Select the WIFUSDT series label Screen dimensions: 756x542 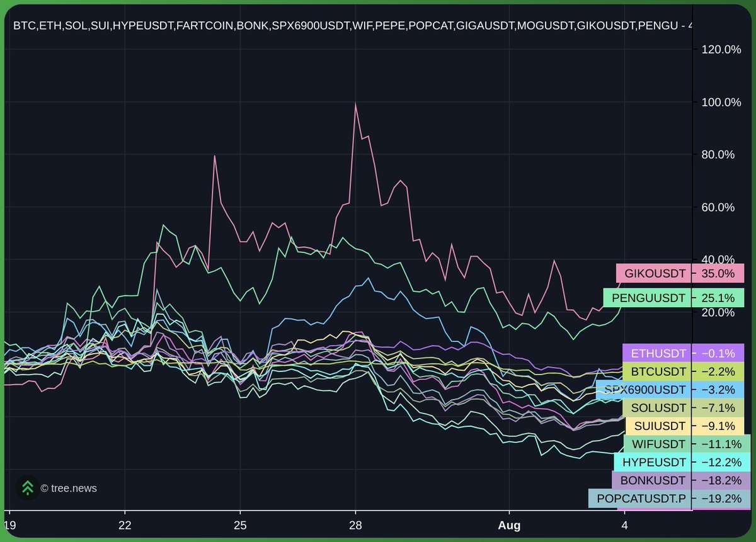(658, 444)
